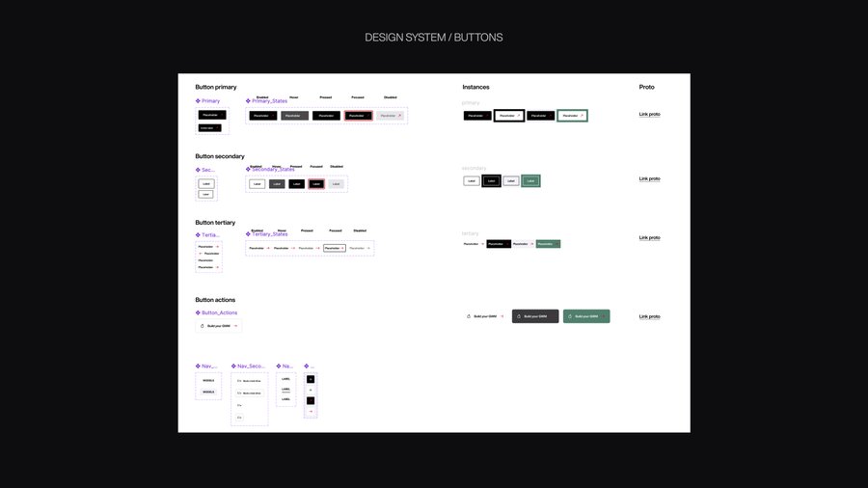The image size is (868, 488).
Task: Open the Link proto link in primary row
Action: click(649, 115)
